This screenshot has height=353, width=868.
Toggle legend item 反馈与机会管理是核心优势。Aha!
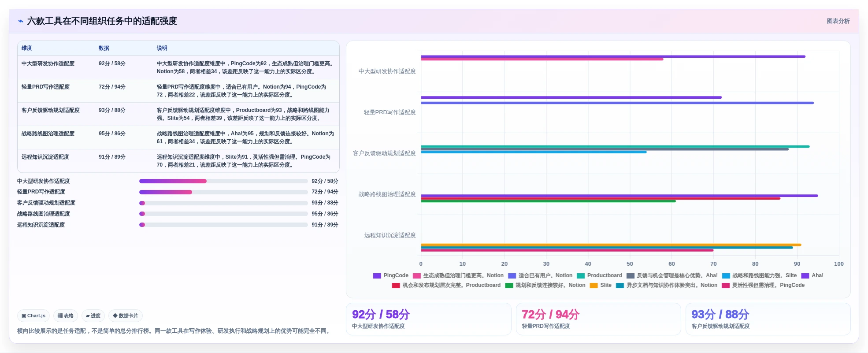(x=672, y=275)
